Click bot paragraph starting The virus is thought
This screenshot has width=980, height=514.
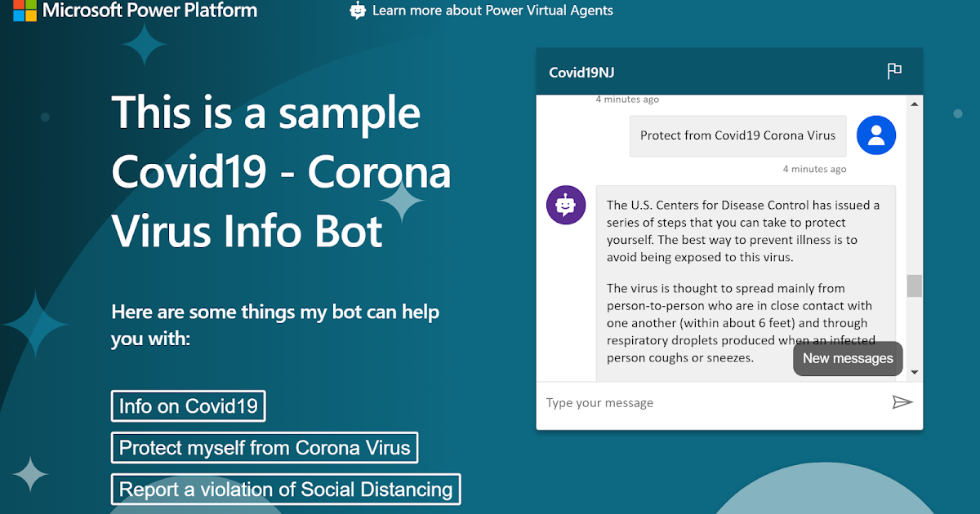pos(742,323)
